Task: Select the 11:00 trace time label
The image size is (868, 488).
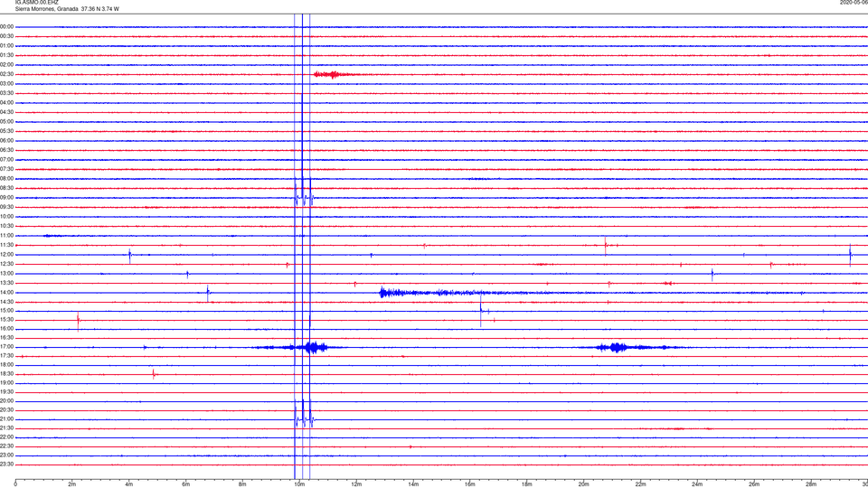Action: click(x=6, y=236)
